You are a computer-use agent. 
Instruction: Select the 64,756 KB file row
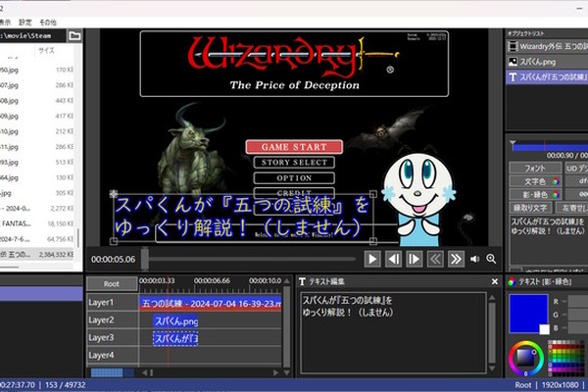tap(37, 239)
